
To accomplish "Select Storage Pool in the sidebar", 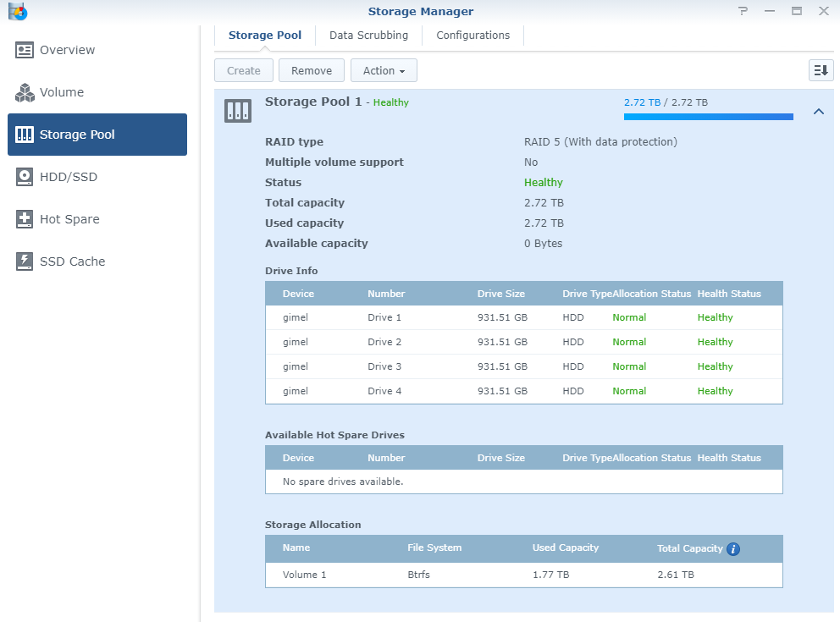I will (97, 135).
